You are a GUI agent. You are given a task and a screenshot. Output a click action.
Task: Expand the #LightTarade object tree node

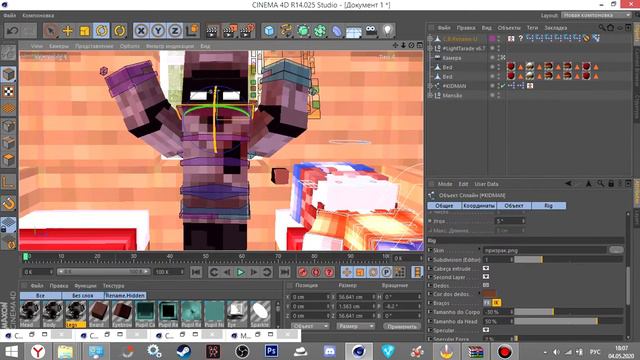click(x=430, y=49)
